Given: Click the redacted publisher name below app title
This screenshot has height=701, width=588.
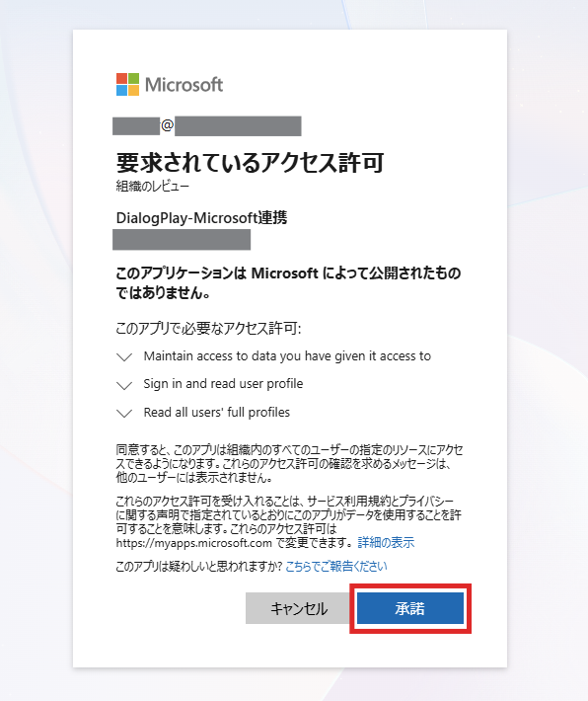Looking at the screenshot, I should point(182,240).
